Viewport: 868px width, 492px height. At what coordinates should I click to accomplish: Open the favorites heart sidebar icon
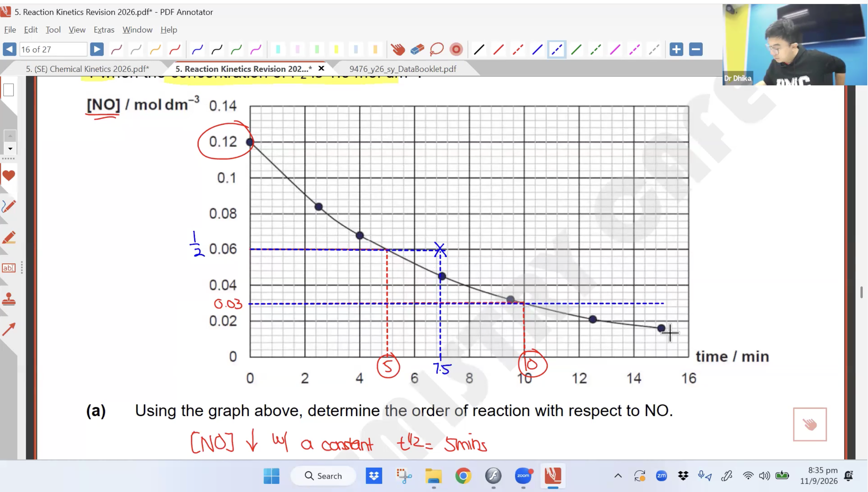(8, 176)
